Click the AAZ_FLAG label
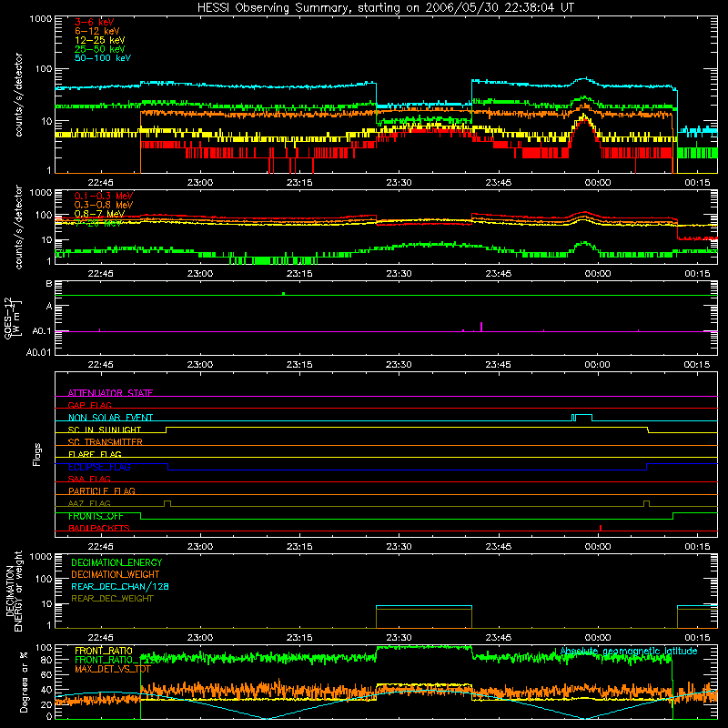This screenshot has width=728, height=728. coord(89,503)
